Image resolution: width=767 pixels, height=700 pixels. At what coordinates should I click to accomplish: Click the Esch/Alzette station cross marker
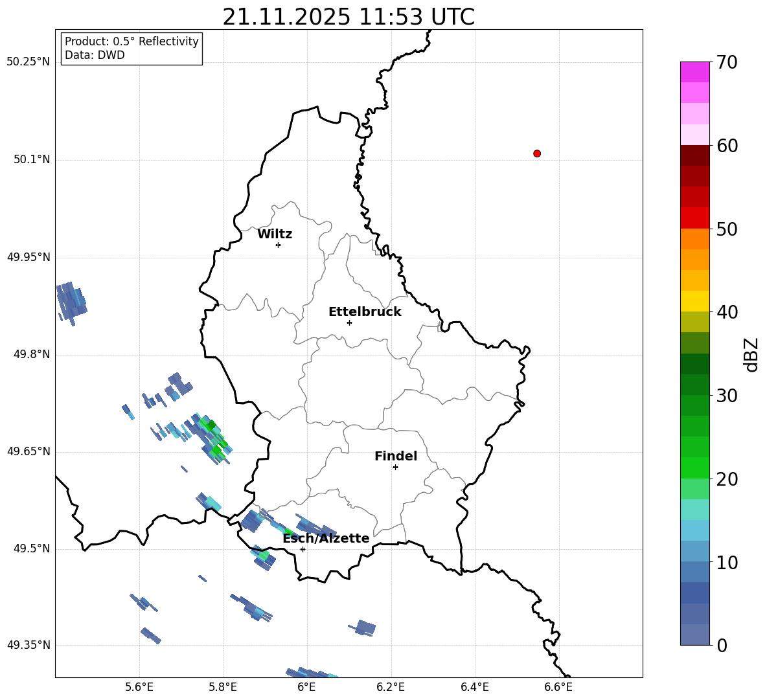point(303,549)
